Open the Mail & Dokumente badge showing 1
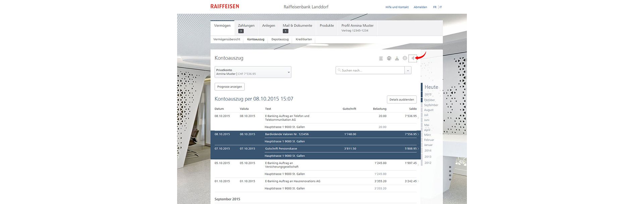Viewport: 644px width, 204px height. click(x=285, y=31)
